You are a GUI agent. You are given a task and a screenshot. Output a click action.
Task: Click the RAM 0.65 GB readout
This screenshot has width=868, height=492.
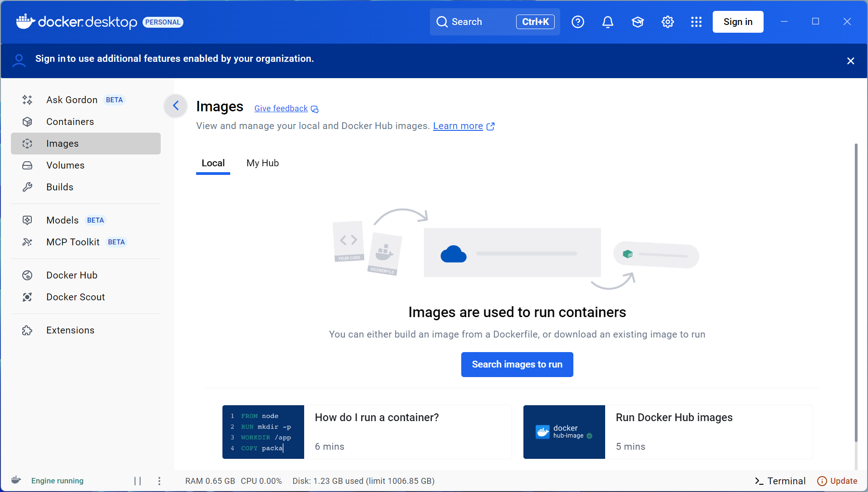click(x=210, y=481)
